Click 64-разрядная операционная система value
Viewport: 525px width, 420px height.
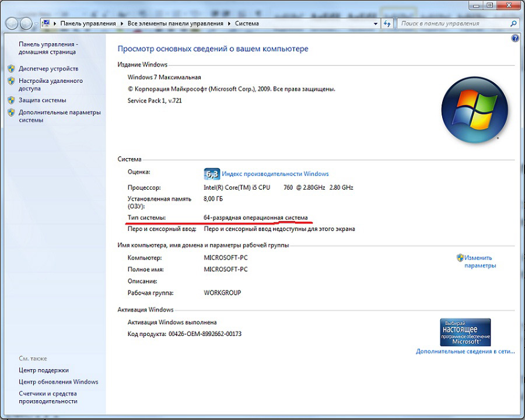256,218
